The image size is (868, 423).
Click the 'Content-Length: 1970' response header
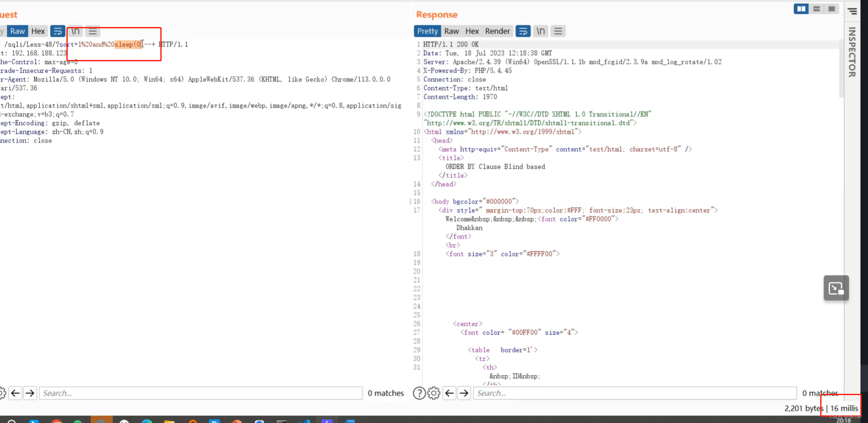pos(460,97)
